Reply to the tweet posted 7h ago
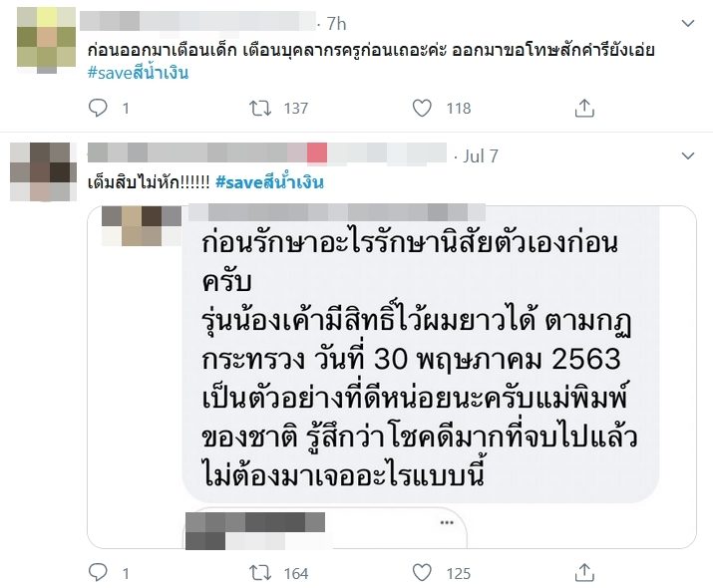Screen dimensions: 713x588 98,109
